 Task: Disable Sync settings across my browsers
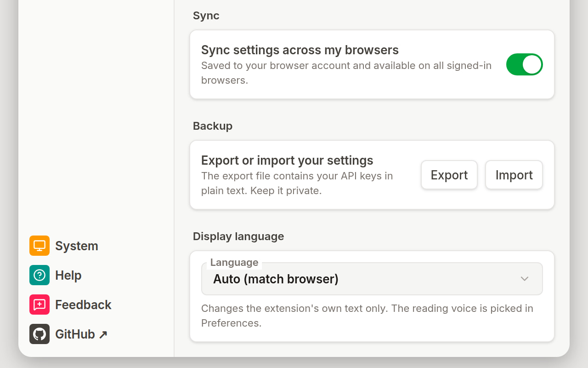point(524,64)
